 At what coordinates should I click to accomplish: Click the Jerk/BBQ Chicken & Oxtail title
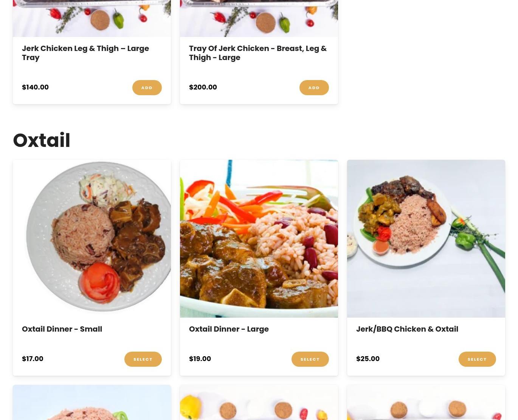click(x=407, y=329)
